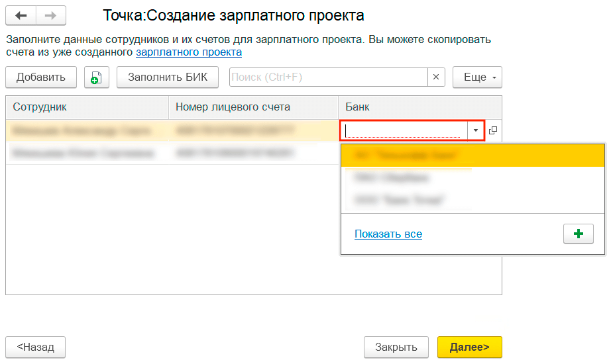Open bank selection form icon beside Банк field
This screenshot has height=364, width=611.
pos(493,131)
